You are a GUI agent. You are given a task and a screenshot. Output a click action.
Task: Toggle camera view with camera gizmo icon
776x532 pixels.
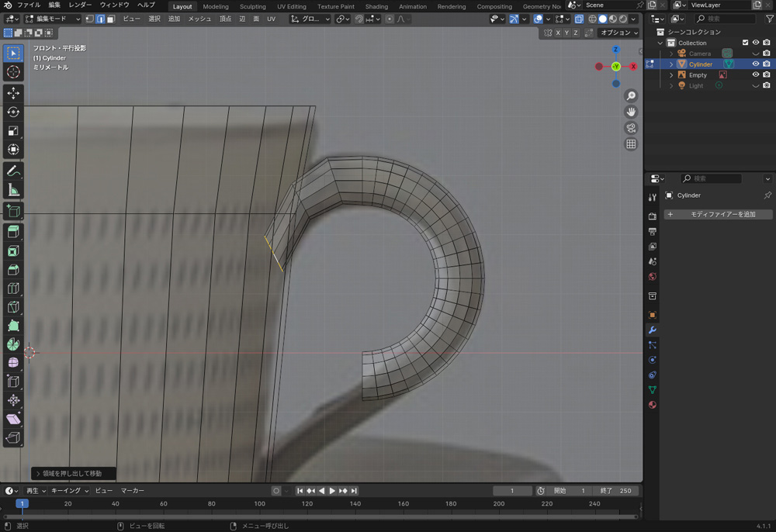click(631, 128)
